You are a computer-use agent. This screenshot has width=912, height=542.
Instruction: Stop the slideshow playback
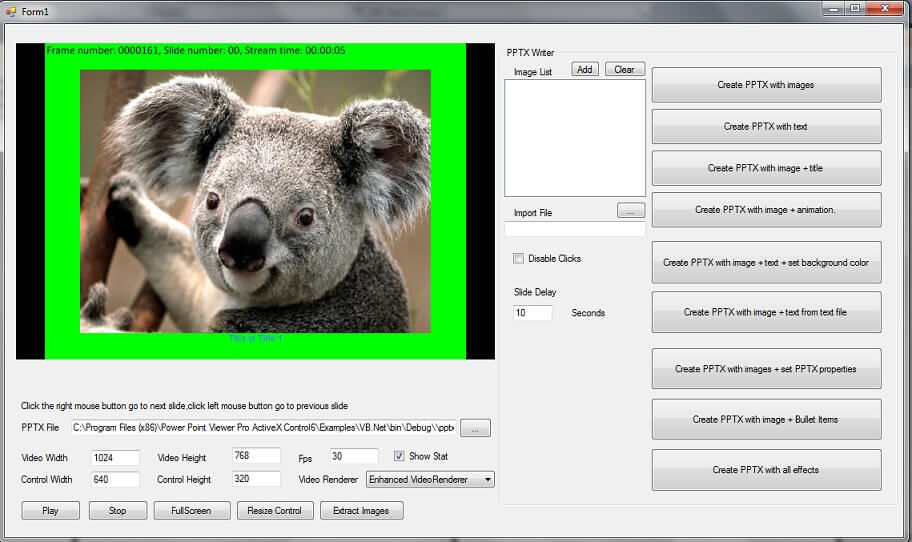(117, 511)
